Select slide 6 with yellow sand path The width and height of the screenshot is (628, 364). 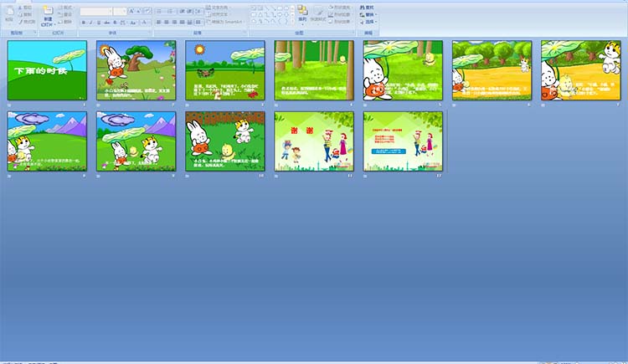(x=492, y=70)
